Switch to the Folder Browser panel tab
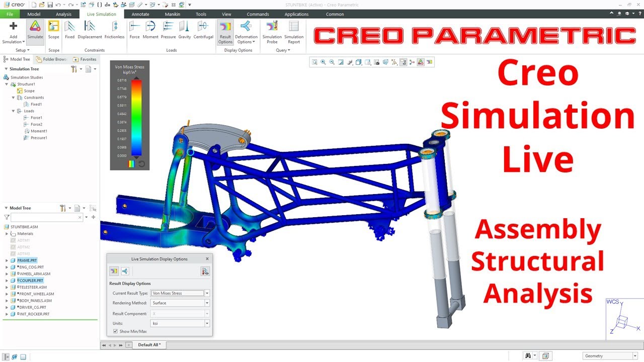This screenshot has width=644, height=362. coord(51,59)
